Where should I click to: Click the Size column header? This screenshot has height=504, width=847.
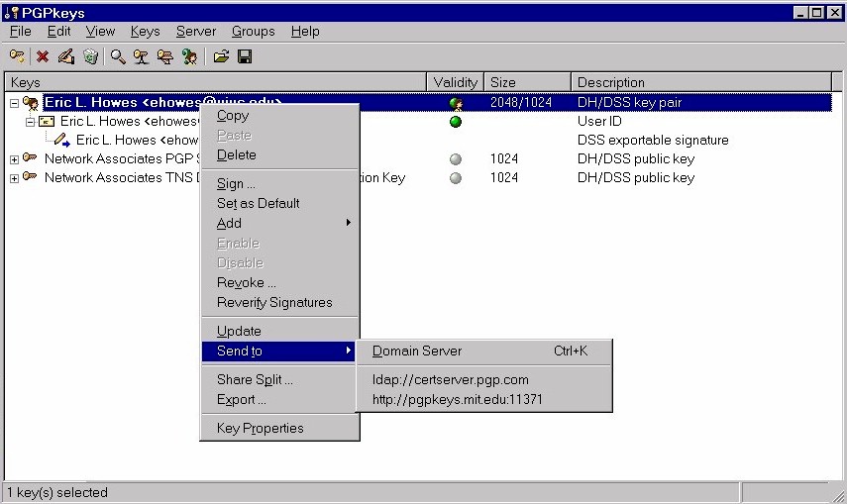coord(528,82)
